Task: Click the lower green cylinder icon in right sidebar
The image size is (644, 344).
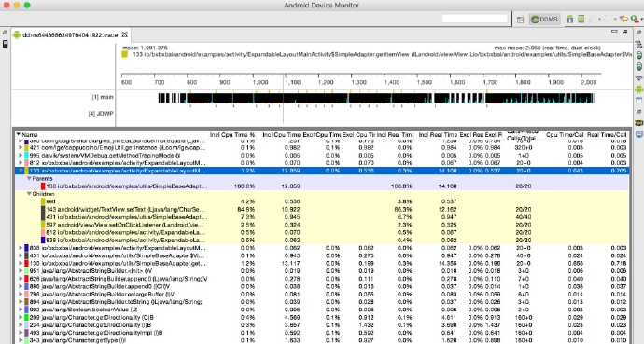Action: (638, 66)
